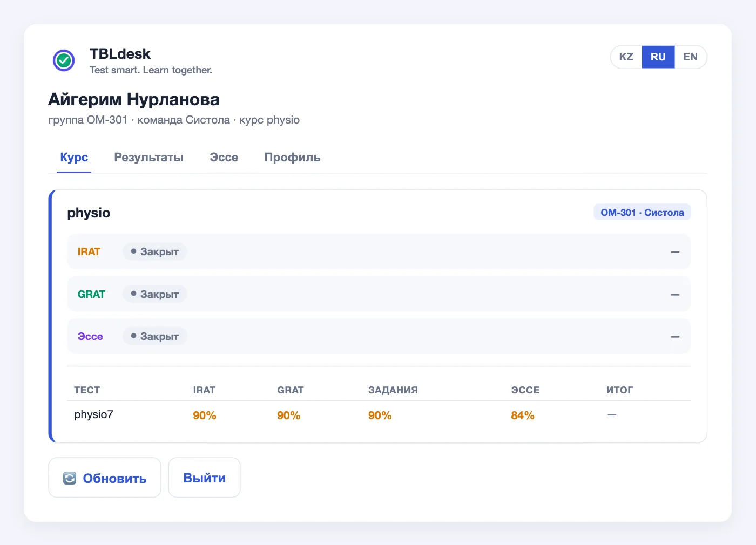Open the Курс tab
Viewport: 756px width, 545px height.
(x=74, y=158)
